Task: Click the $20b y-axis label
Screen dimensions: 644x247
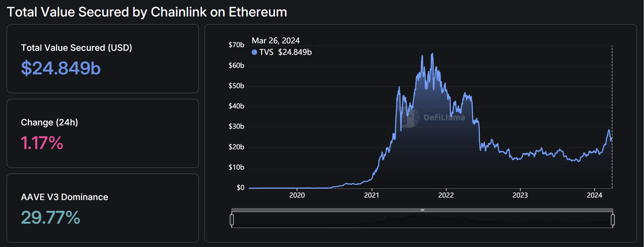Action: click(x=236, y=147)
